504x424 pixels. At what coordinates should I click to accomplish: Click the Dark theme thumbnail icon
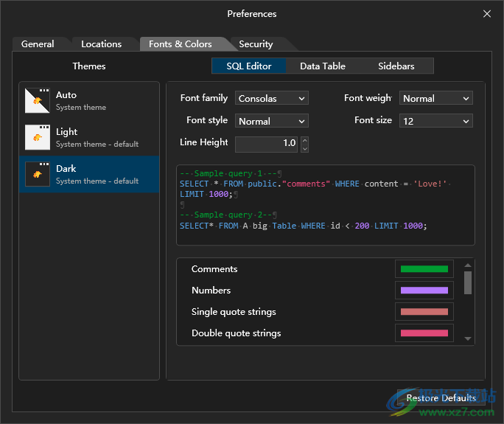click(38, 174)
